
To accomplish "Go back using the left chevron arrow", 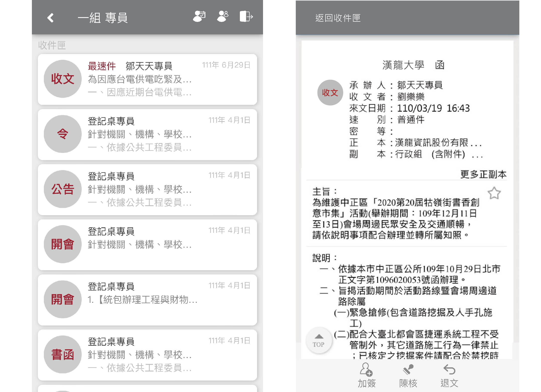I will click(x=51, y=18).
